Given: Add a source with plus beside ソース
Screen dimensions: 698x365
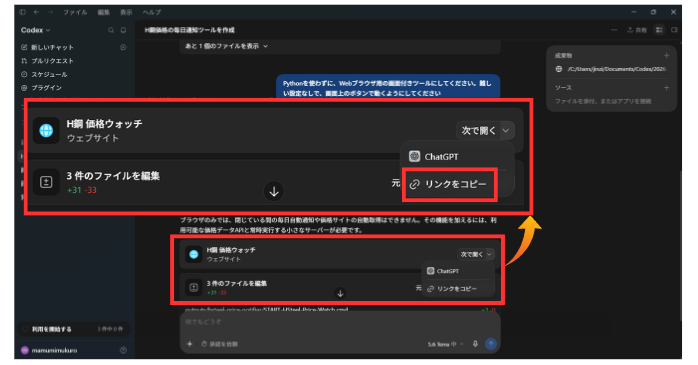Looking at the screenshot, I should 666,88.
